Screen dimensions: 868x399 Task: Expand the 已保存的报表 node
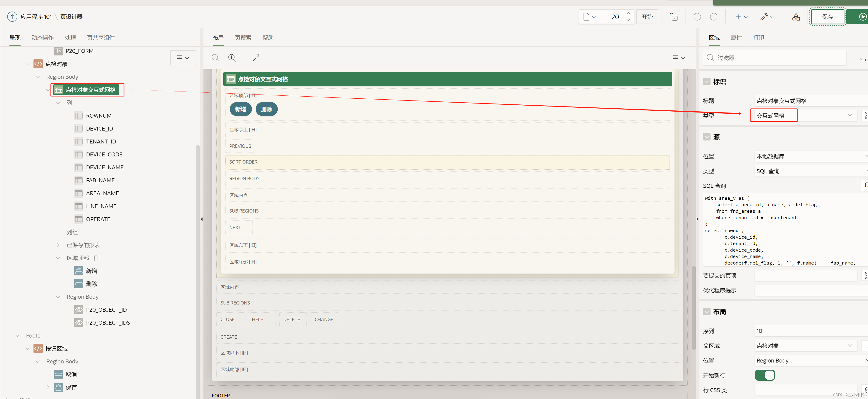pyautogui.click(x=58, y=245)
